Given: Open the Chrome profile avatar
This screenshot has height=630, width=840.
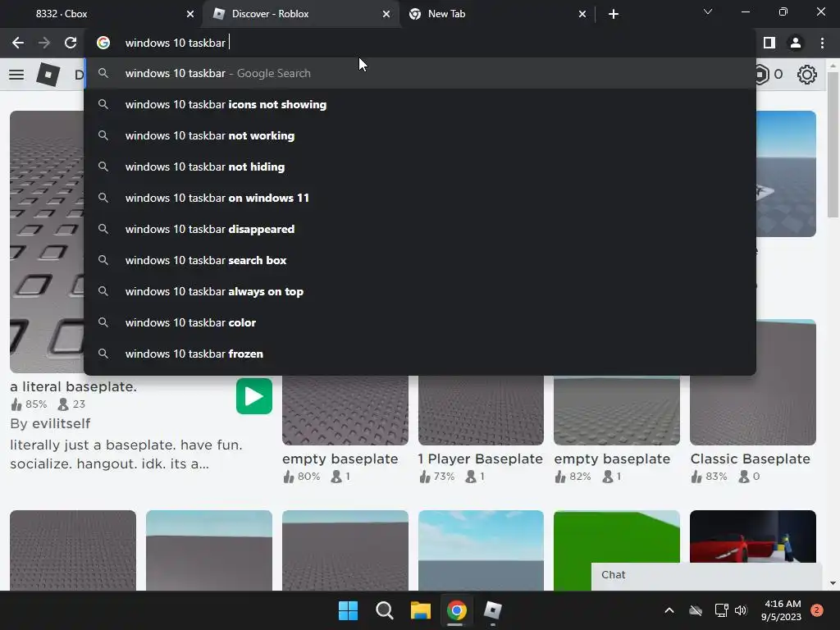Looking at the screenshot, I should (x=796, y=43).
